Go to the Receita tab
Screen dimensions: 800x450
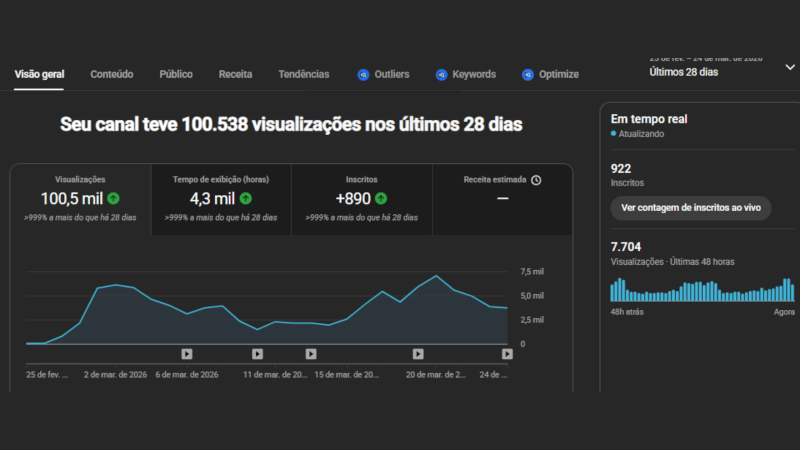point(235,75)
